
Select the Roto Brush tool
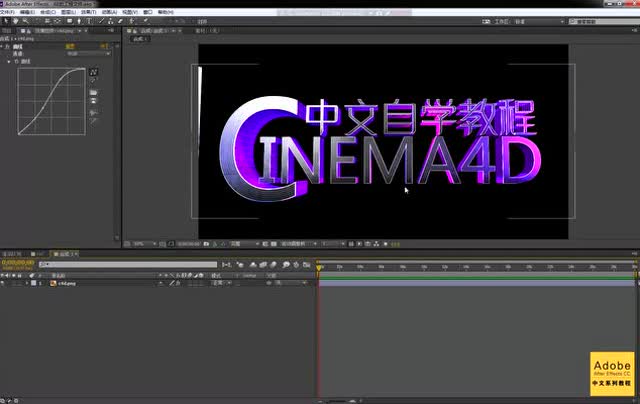(x=132, y=21)
